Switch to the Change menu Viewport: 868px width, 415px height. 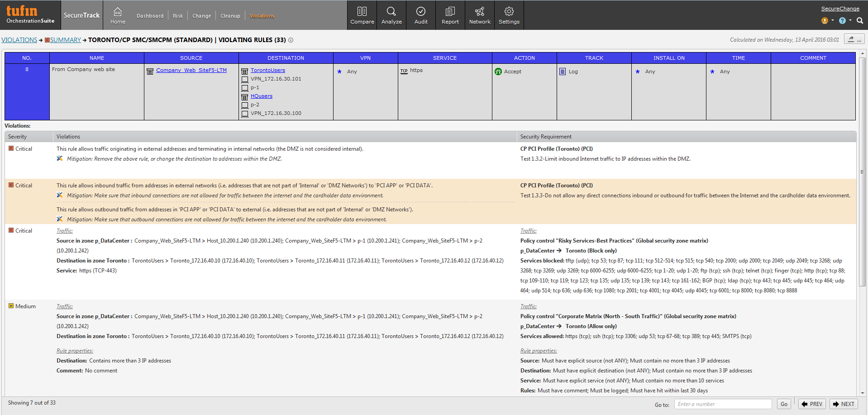(201, 16)
